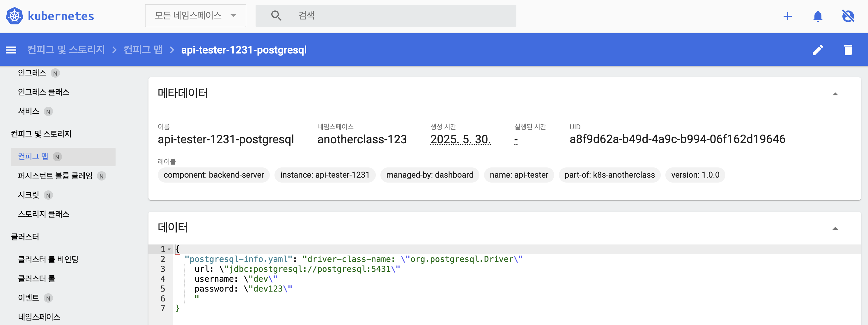
Task: Select 컨피그 맵 in the sidebar
Action: click(x=63, y=157)
